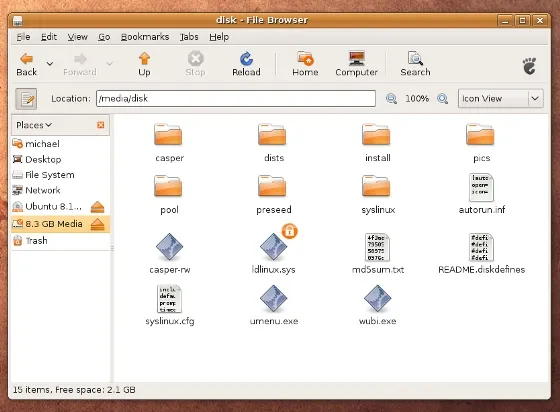
Task: Reset zoom via 100% label
Action: click(x=417, y=99)
